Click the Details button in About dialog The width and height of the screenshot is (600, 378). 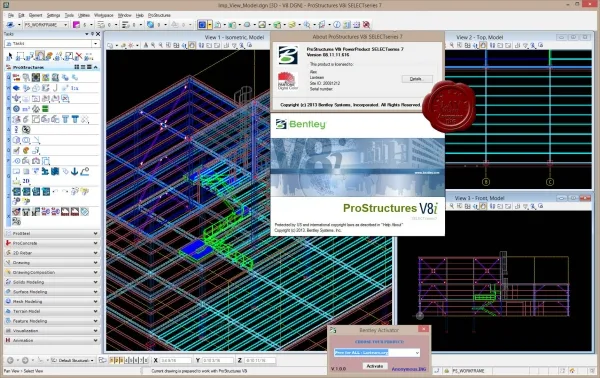coord(417,79)
